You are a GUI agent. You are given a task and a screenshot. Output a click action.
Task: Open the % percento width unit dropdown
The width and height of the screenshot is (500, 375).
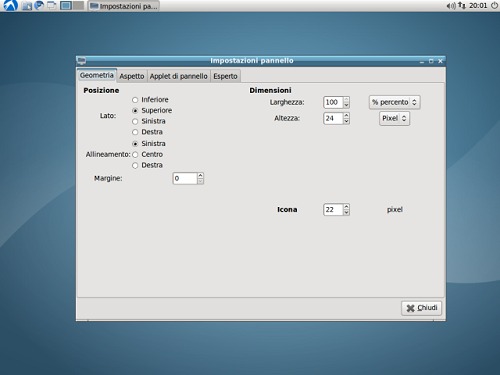[x=394, y=102]
